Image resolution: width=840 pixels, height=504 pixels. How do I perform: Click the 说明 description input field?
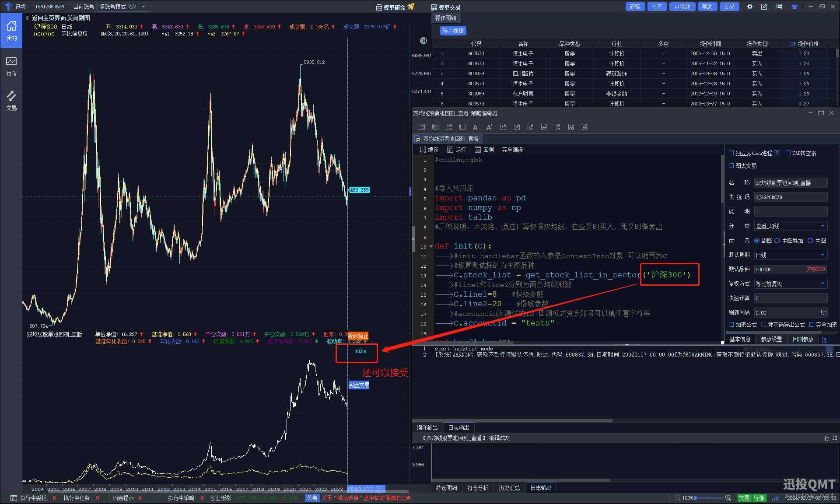point(791,212)
